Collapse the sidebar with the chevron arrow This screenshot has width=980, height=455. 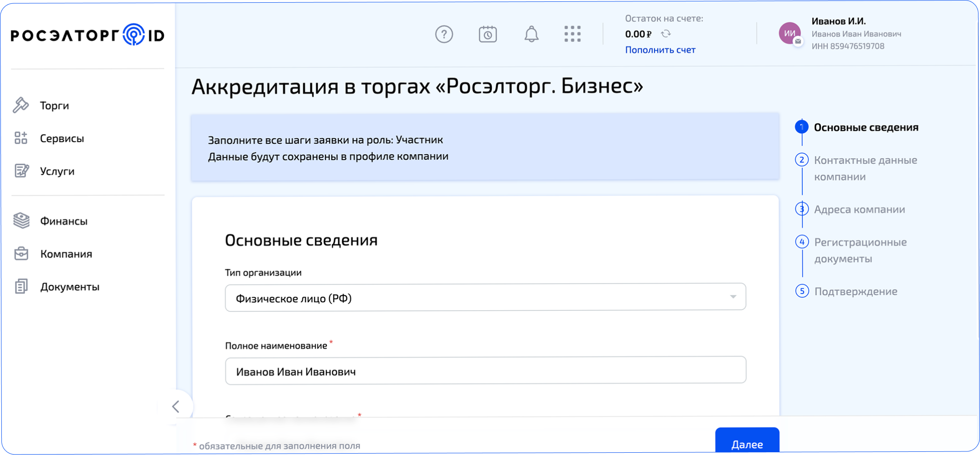(176, 406)
